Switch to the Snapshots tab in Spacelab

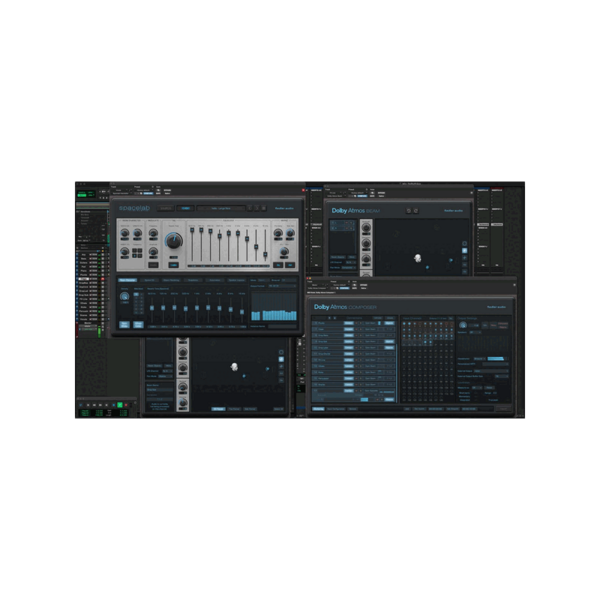pyautogui.click(x=193, y=280)
